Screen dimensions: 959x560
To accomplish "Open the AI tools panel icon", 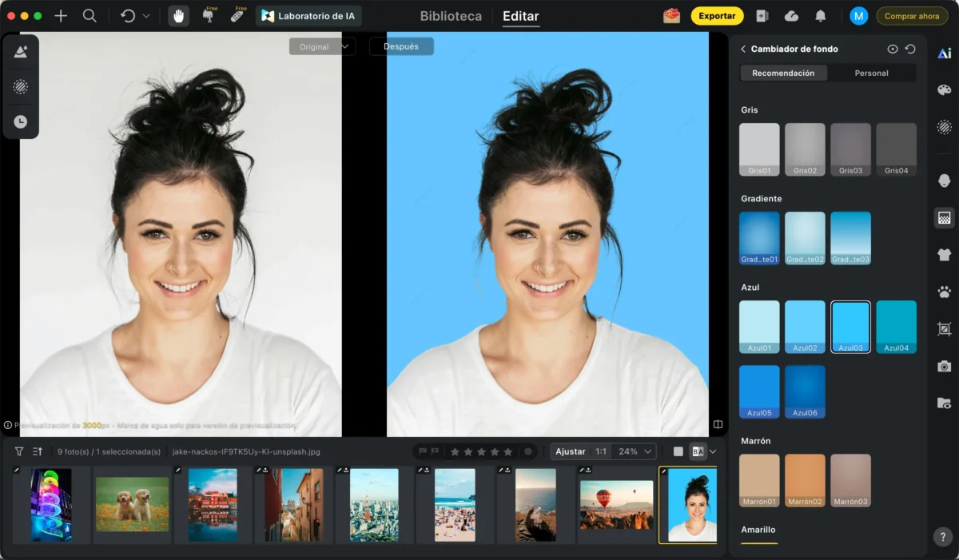I will 945,54.
